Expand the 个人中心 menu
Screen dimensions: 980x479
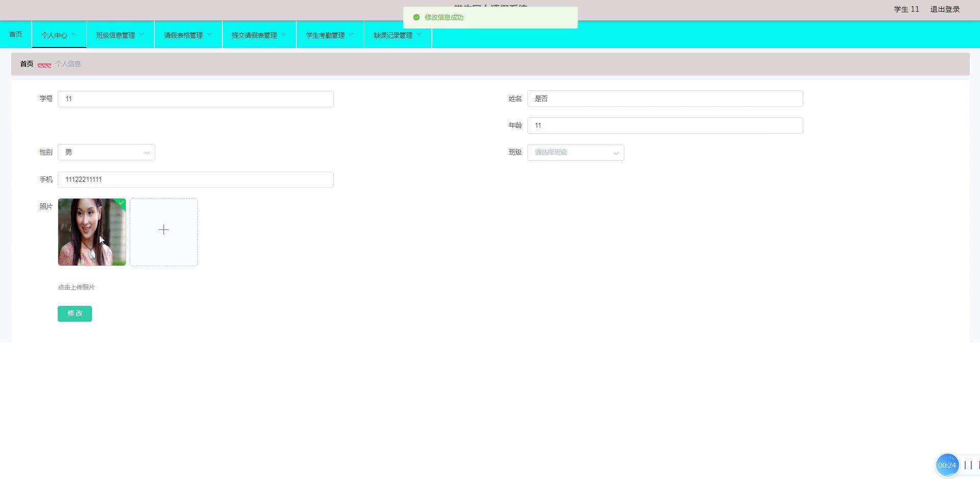[x=59, y=35]
